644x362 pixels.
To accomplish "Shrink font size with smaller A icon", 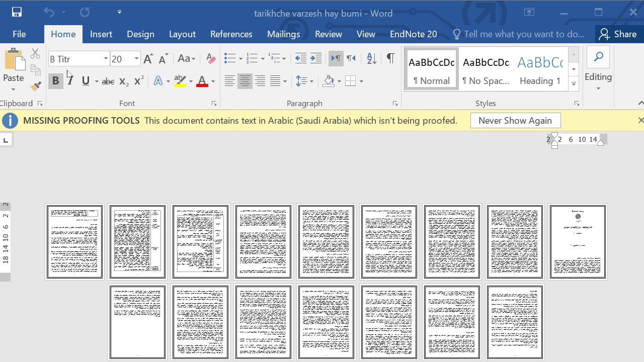I will pyautogui.click(x=163, y=59).
